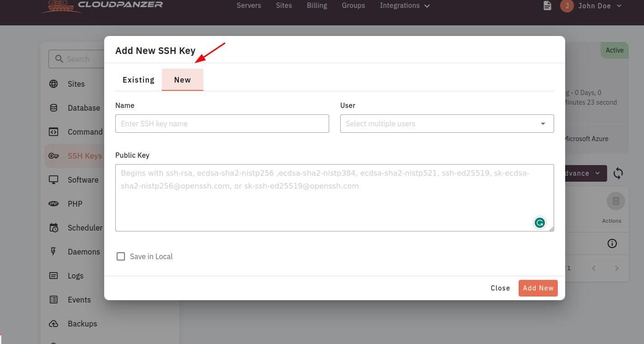This screenshot has width=644, height=344.
Task: Click the trash delete icon
Action: (x=615, y=201)
